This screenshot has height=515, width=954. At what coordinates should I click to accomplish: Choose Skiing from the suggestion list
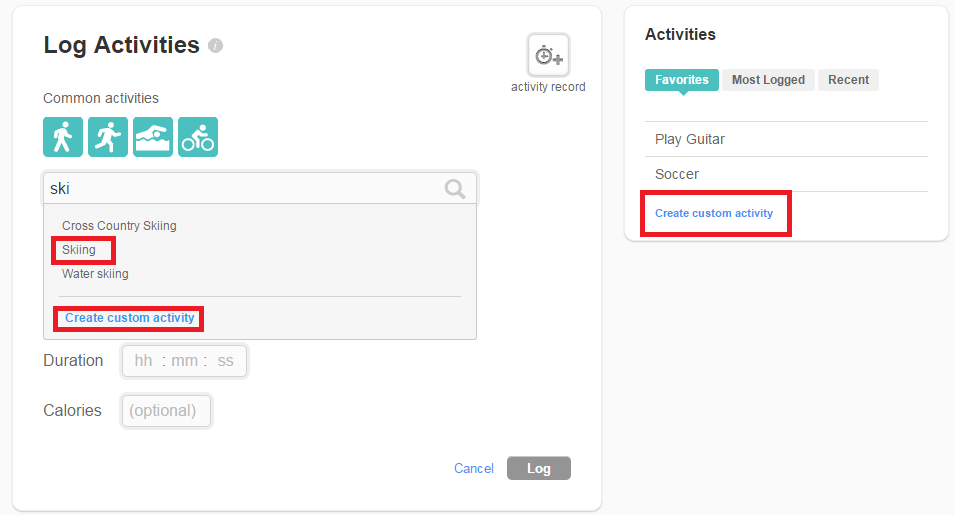79,250
